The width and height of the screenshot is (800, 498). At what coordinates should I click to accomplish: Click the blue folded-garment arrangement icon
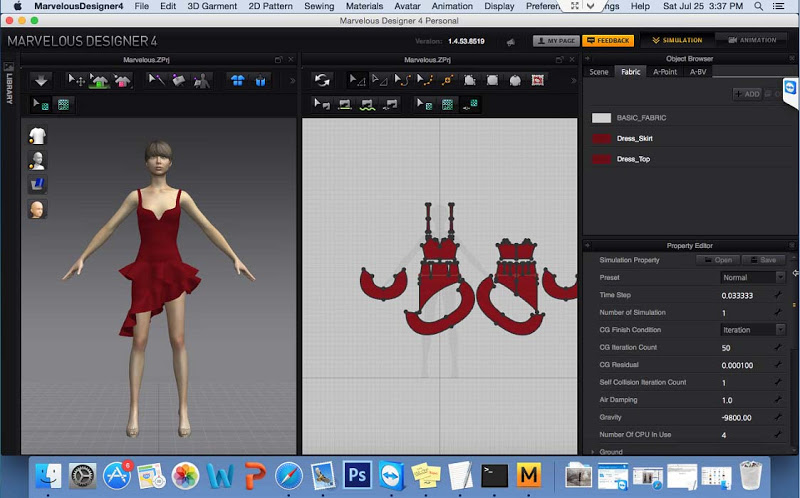point(260,80)
